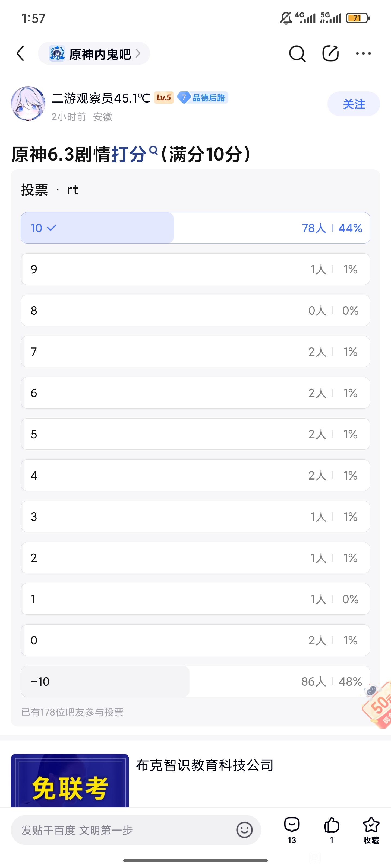Select poll option 9

tap(195, 269)
